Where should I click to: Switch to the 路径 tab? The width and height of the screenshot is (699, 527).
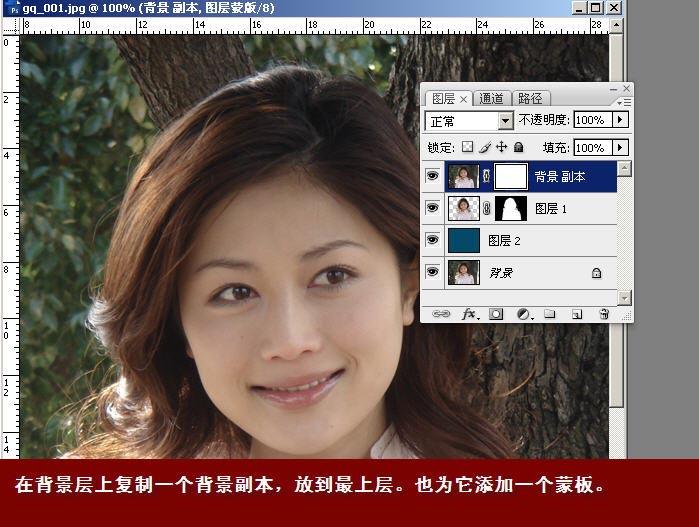point(531,98)
